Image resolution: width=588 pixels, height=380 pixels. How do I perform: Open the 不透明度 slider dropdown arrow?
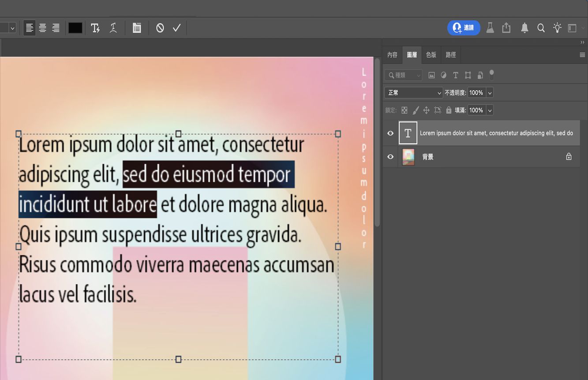(490, 93)
